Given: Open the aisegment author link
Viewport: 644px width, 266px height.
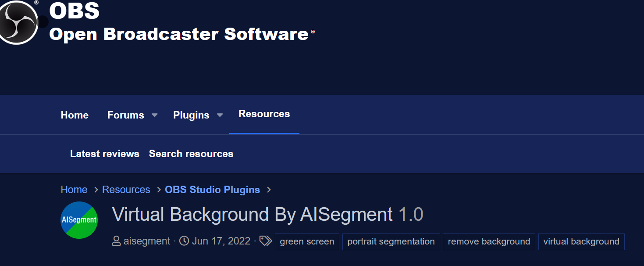Looking at the screenshot, I should (147, 241).
